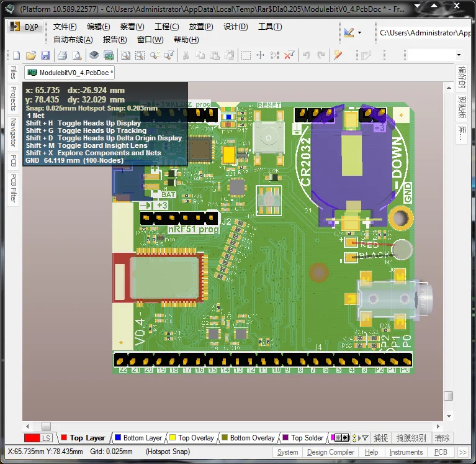The width and height of the screenshot is (476, 464).
Task: Click the Undo arrow icon
Action: pos(306,55)
